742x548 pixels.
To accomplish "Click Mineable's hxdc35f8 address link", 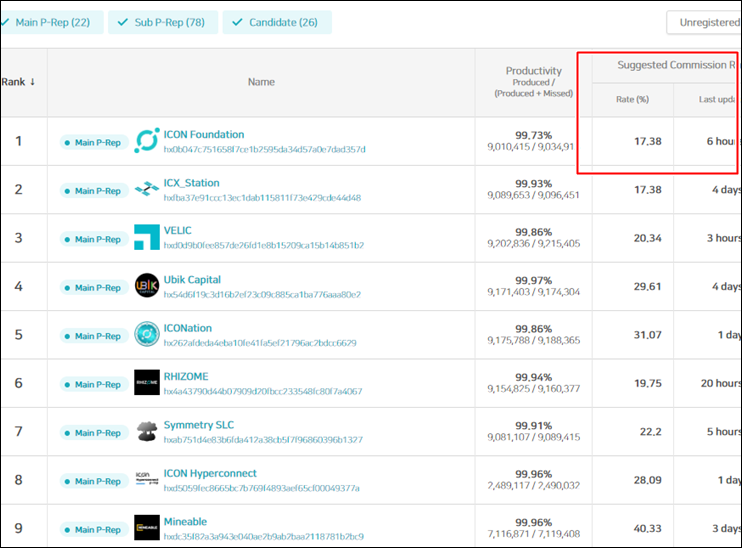I will (x=264, y=537).
